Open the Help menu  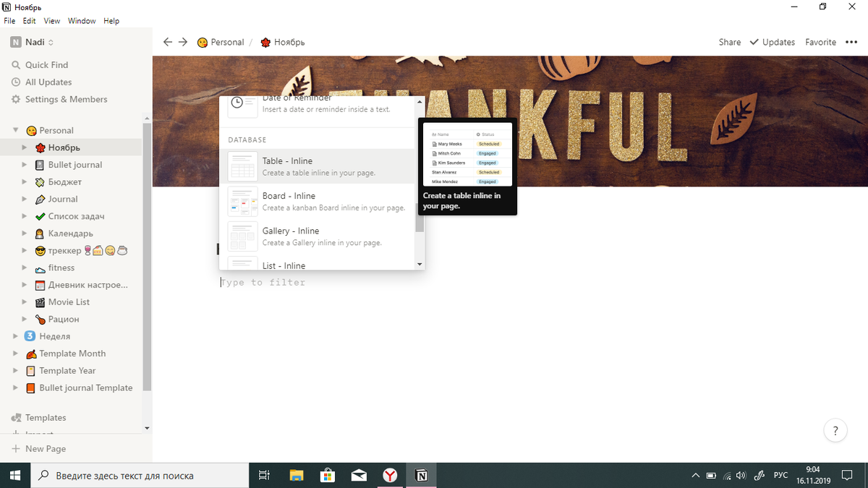coord(111,21)
